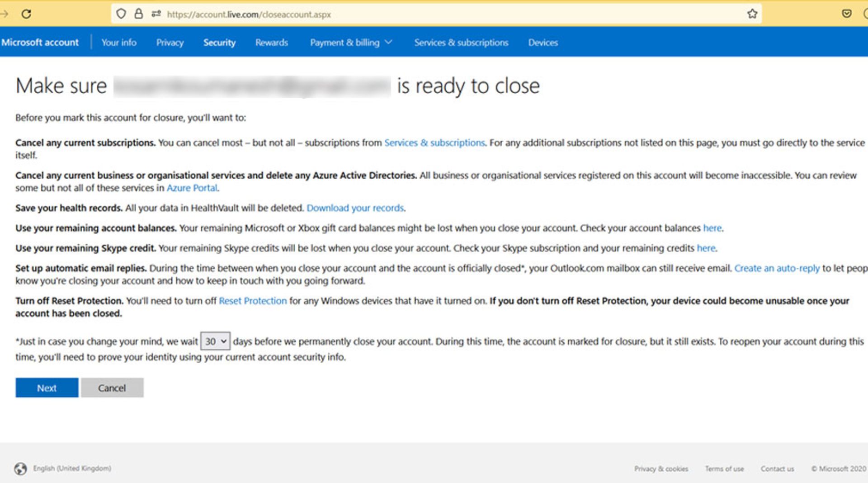Click Create an auto-reply link
The width and height of the screenshot is (868, 483).
[776, 268]
